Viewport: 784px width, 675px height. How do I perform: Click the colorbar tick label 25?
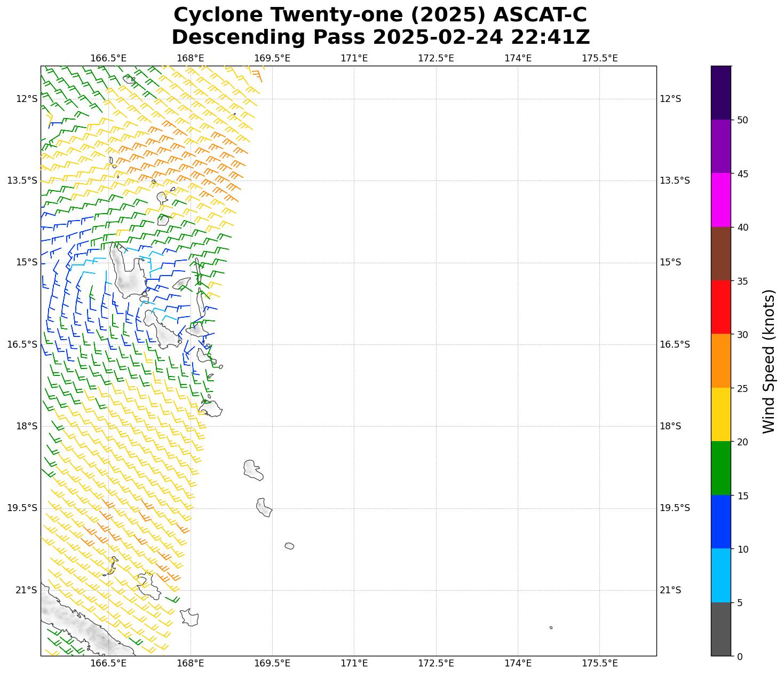742,388
